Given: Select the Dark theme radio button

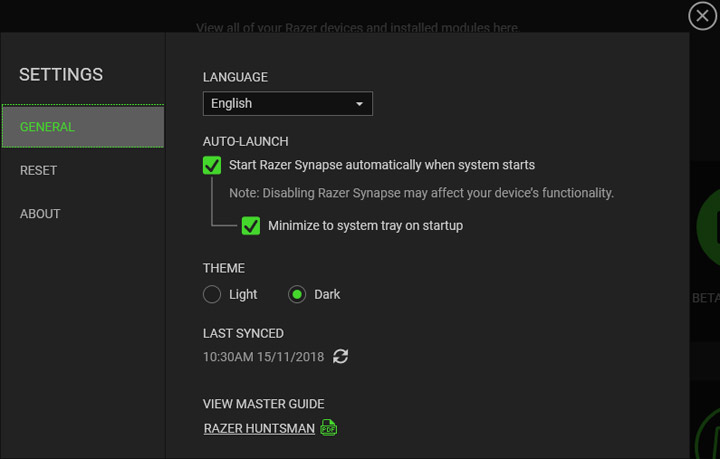Looking at the screenshot, I should pyautogui.click(x=297, y=294).
